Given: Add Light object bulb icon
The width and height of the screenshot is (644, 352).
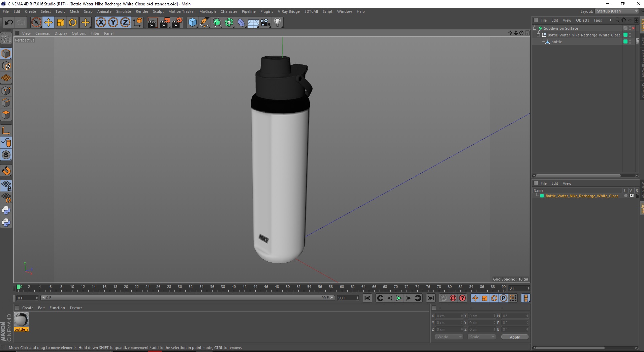Looking at the screenshot, I should pyautogui.click(x=278, y=23).
